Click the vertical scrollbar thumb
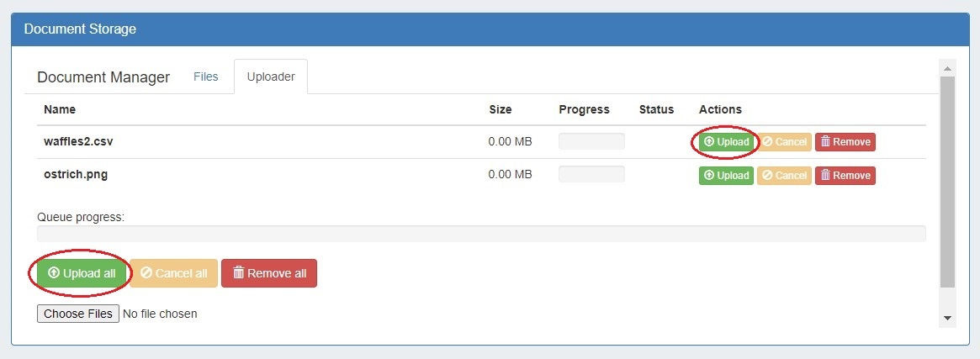980x359 pixels. tap(947, 181)
